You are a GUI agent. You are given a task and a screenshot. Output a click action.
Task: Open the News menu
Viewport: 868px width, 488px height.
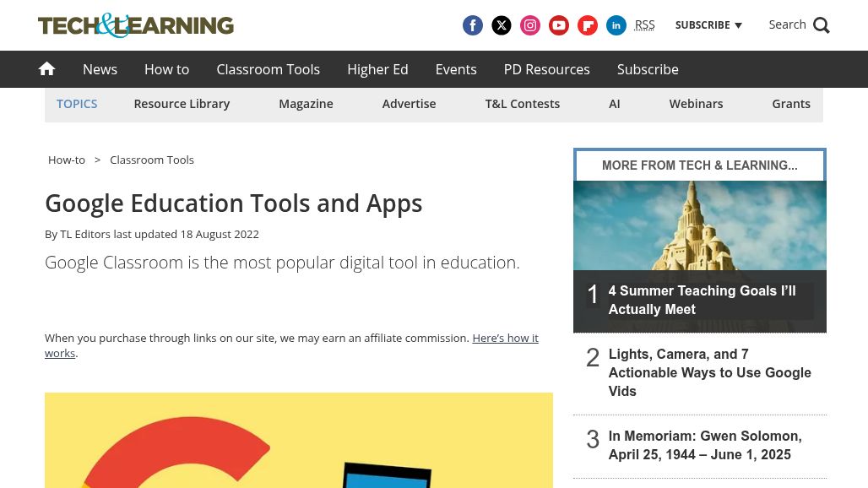pos(100,69)
